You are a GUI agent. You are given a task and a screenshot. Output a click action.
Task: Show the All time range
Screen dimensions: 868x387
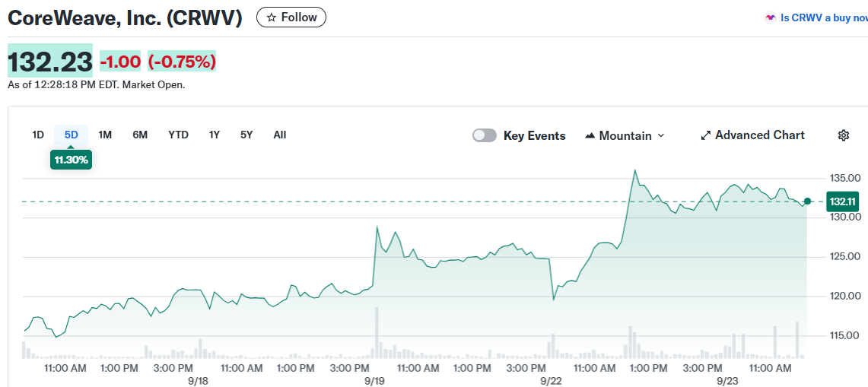(279, 135)
